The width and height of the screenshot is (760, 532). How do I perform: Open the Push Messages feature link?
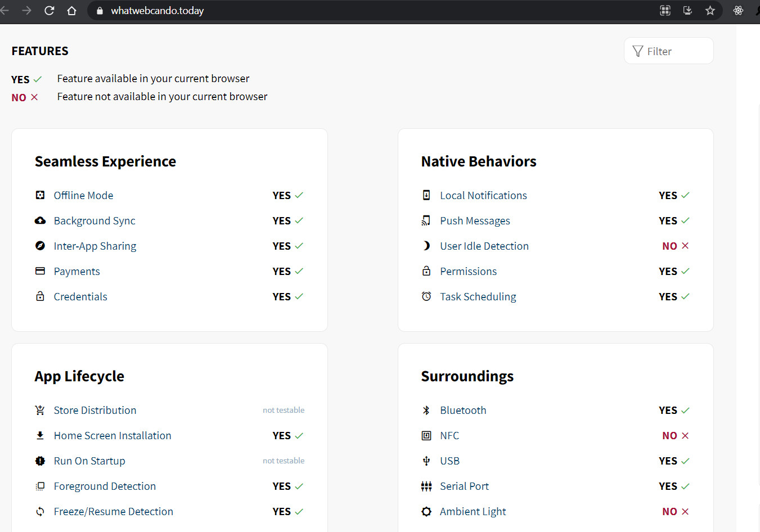pos(475,221)
